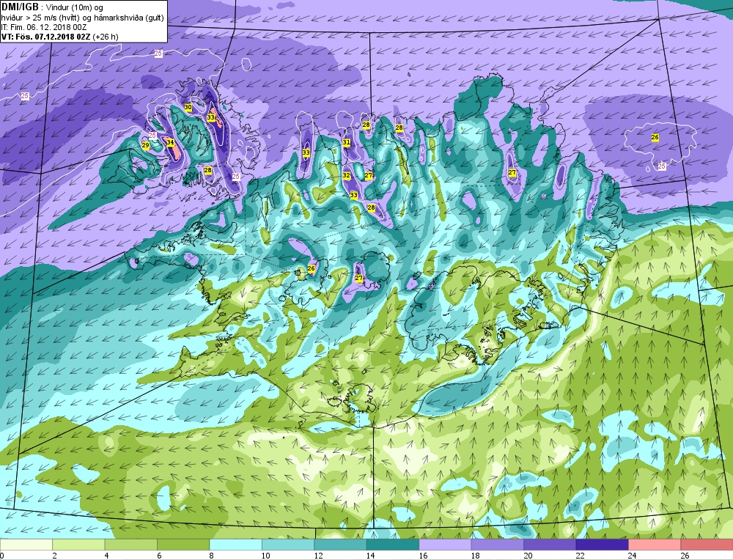This screenshot has height=560, width=733.
Task: Click the yellow gust label '32'
Action: click(x=347, y=175)
